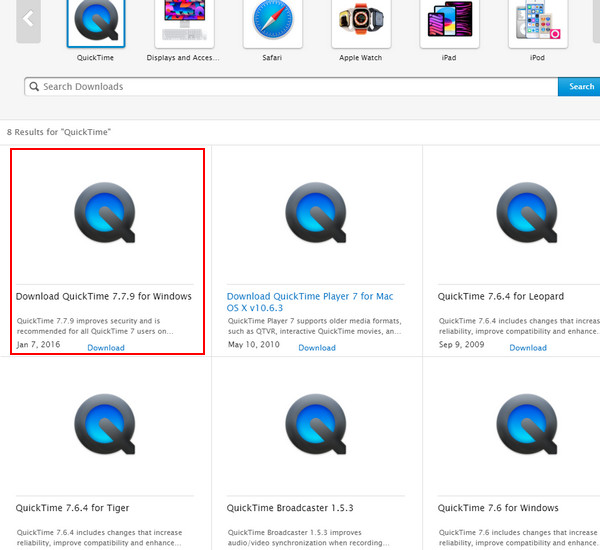Open QuickTime Broadcaster 1.5.3 title
Viewport: 600px width, 550px height.
[290, 508]
